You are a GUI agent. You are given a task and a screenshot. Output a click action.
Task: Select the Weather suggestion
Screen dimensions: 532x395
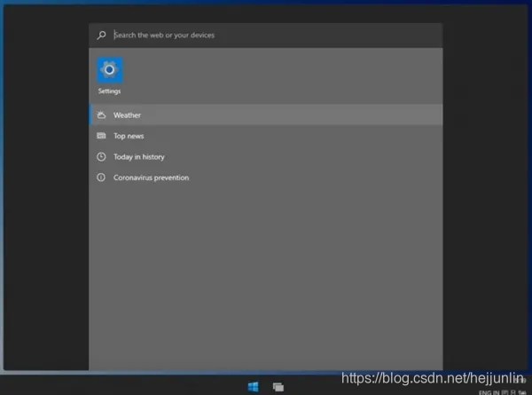[266, 115]
